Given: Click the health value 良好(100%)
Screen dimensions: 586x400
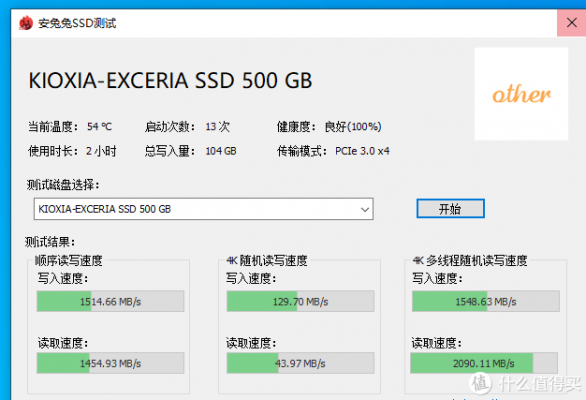Looking at the screenshot, I should (353, 127).
